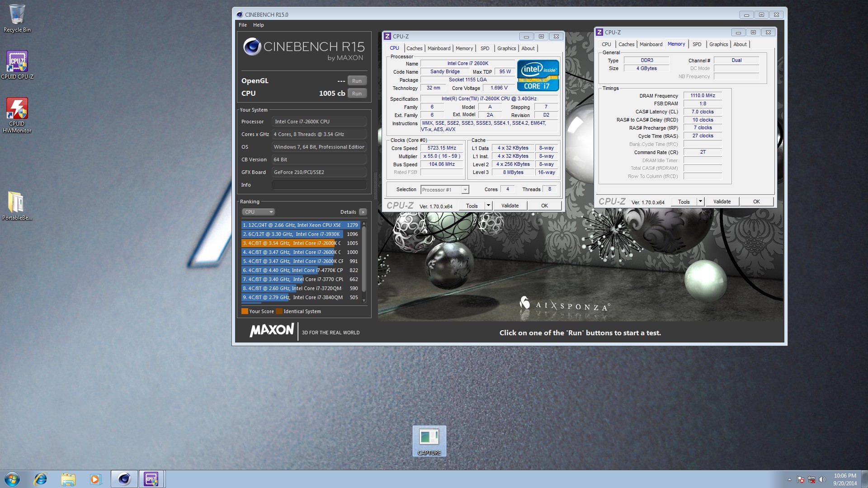Open CPUID HWMonitor desktop shortcut
Viewport: 868px width, 488px height.
pos(17,115)
